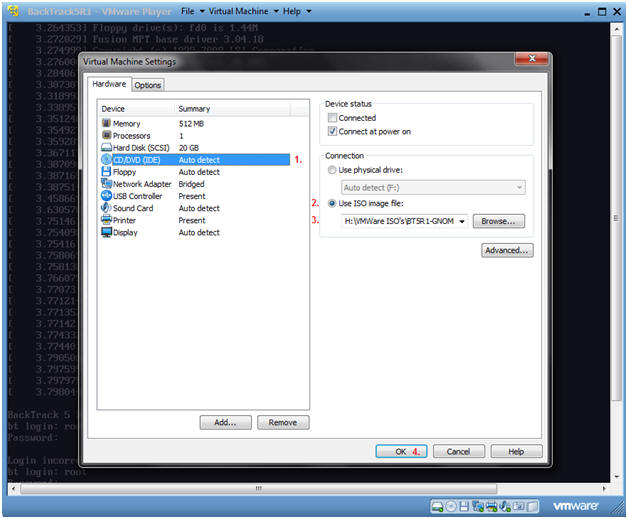The image size is (628, 519).
Task: Click the Floppy row's Auto detect summary
Action: (x=199, y=172)
